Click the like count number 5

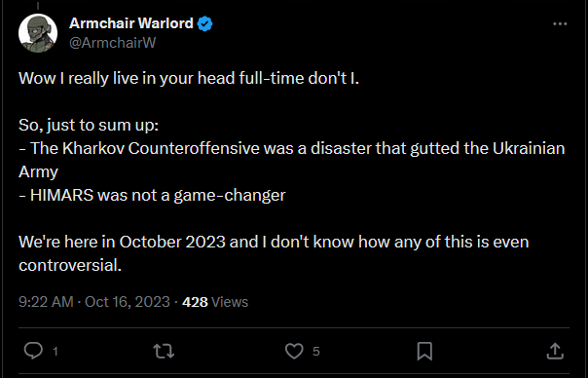tap(316, 352)
